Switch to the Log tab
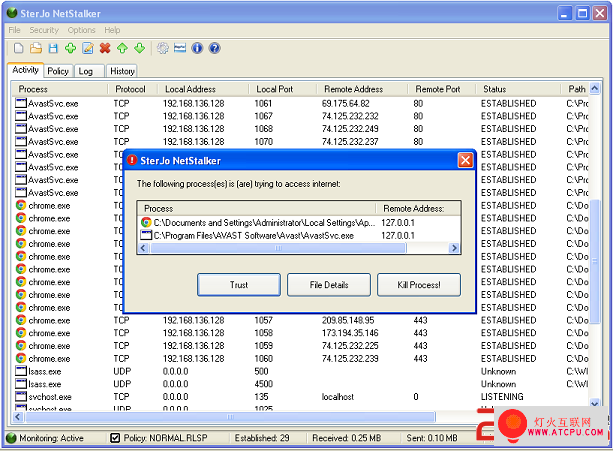Image resolution: width=613 pixels, height=451 pixels. point(89,71)
